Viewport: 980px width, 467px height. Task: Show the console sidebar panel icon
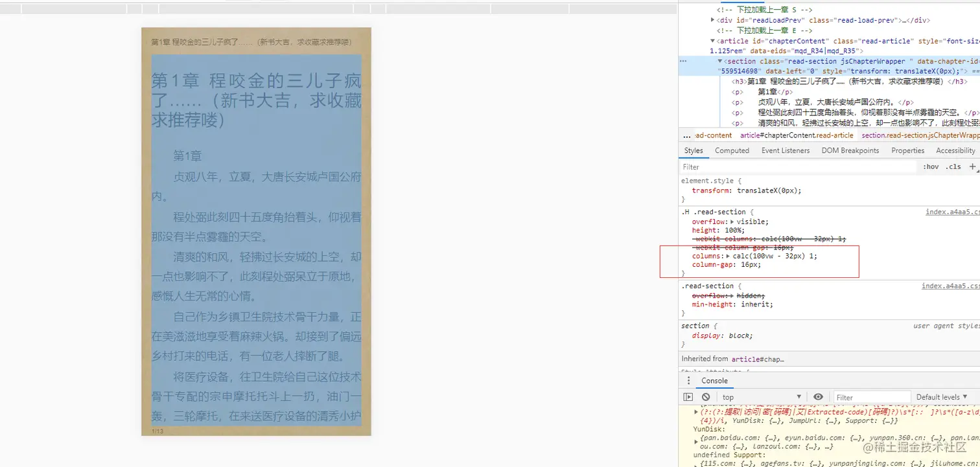click(688, 397)
